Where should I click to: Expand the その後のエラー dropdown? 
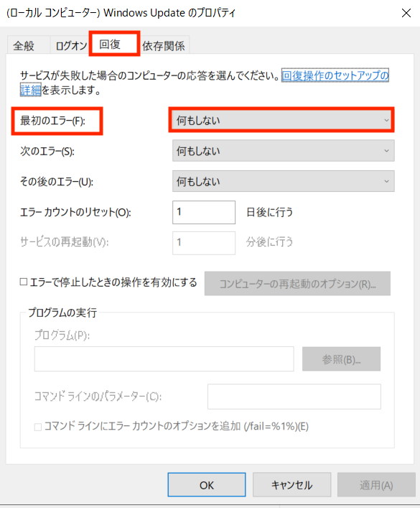click(283, 181)
